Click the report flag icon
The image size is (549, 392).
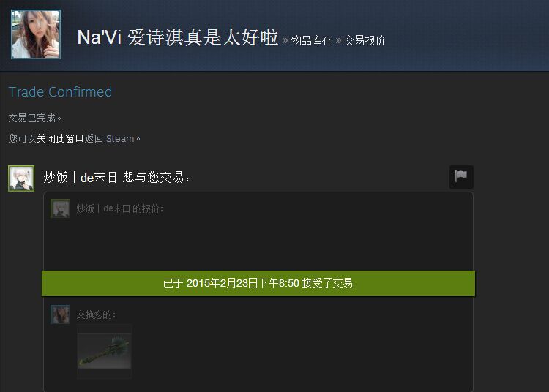point(461,176)
